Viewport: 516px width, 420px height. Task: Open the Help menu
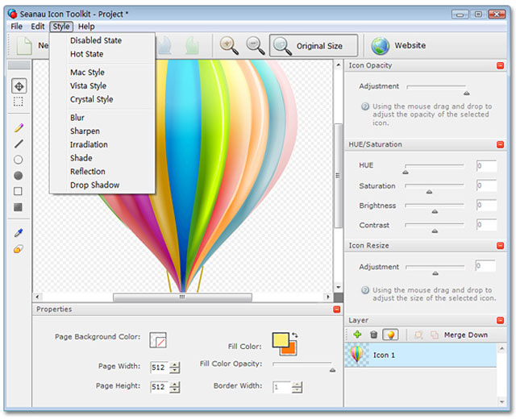[86, 27]
